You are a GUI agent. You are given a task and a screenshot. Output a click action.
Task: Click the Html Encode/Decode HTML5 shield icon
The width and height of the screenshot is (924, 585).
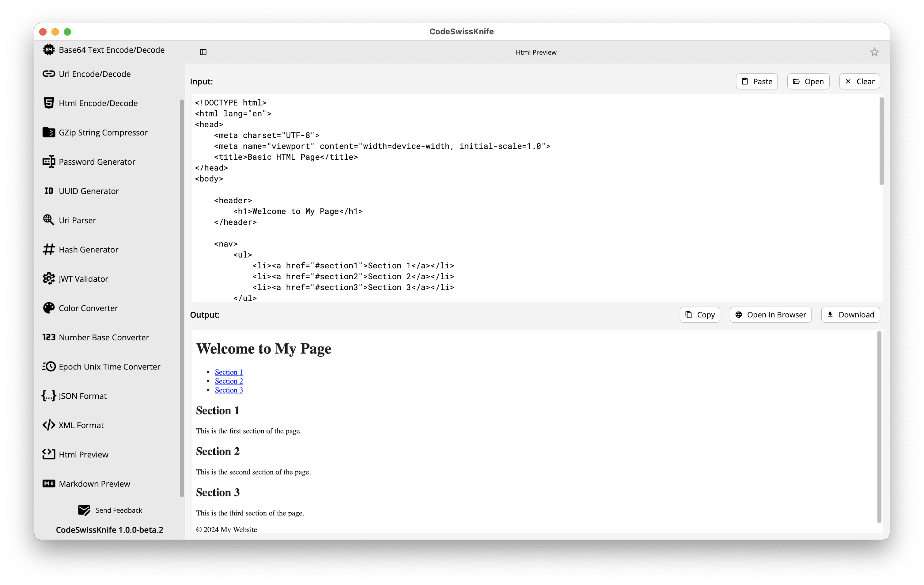click(x=49, y=103)
